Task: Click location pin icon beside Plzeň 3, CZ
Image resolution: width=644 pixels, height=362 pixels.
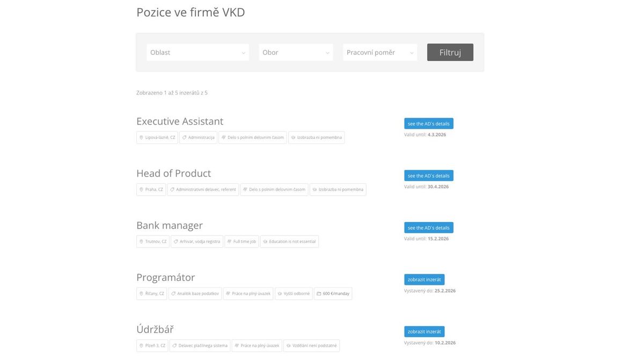Action: point(141,345)
